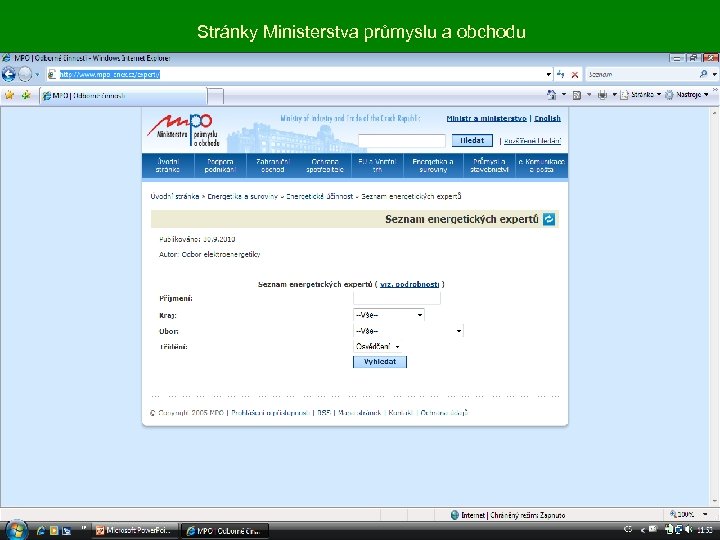The image size is (720, 540).
Task: Open the zoom level dropdown arrow
Action: point(705,514)
